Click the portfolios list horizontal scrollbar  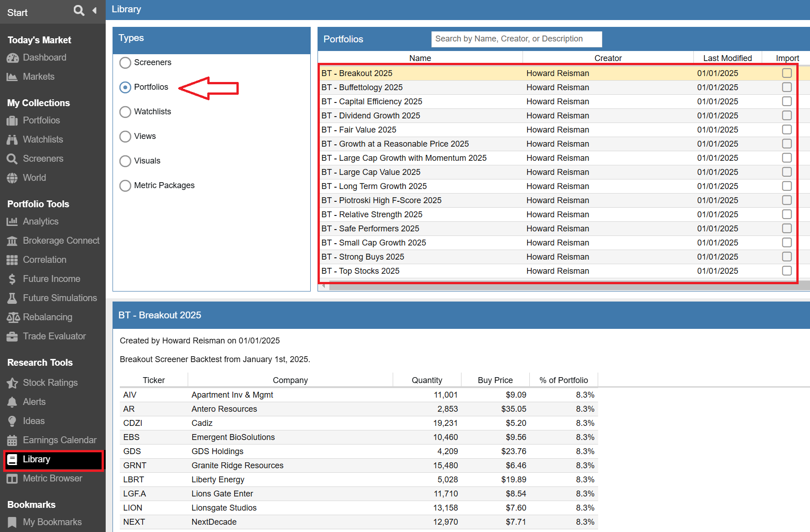(x=569, y=286)
